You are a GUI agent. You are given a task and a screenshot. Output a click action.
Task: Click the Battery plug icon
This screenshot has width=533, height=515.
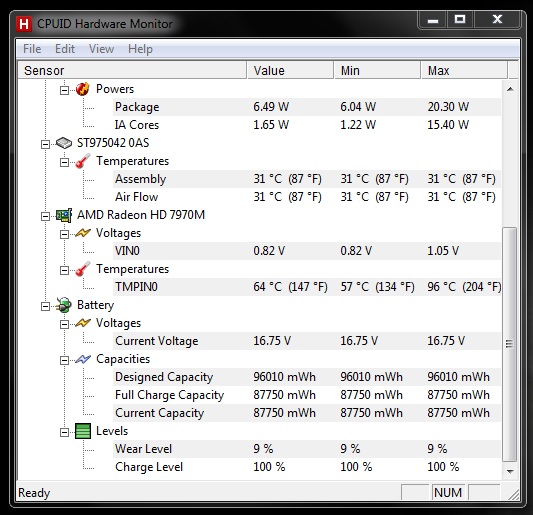click(64, 305)
